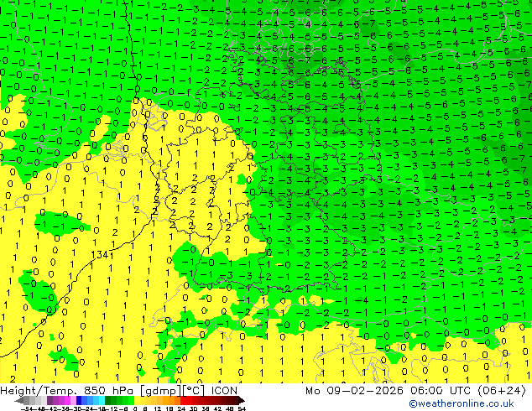This screenshot has width=532, height=411.
Task: Click the "(06+24)" forecast run label
Action: [x=502, y=391]
